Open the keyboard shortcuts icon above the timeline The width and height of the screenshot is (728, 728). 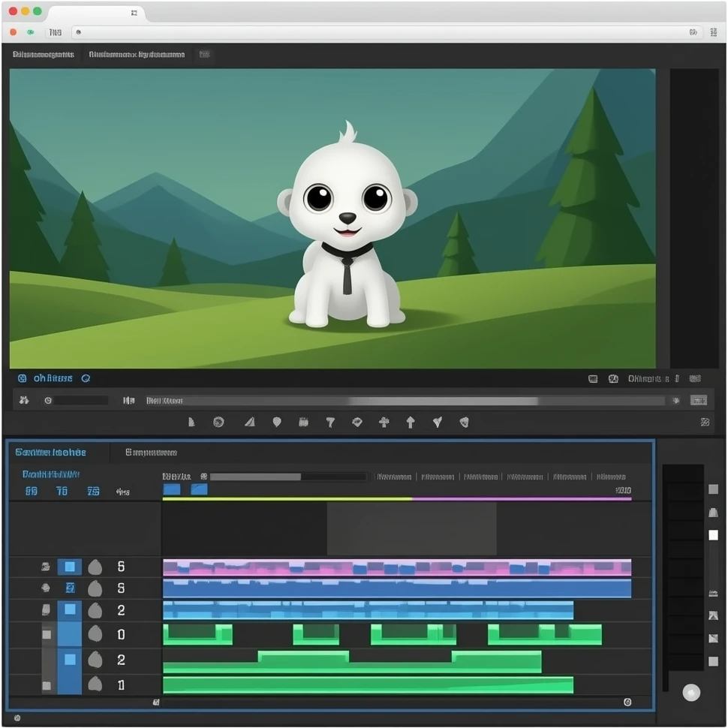(x=594, y=378)
